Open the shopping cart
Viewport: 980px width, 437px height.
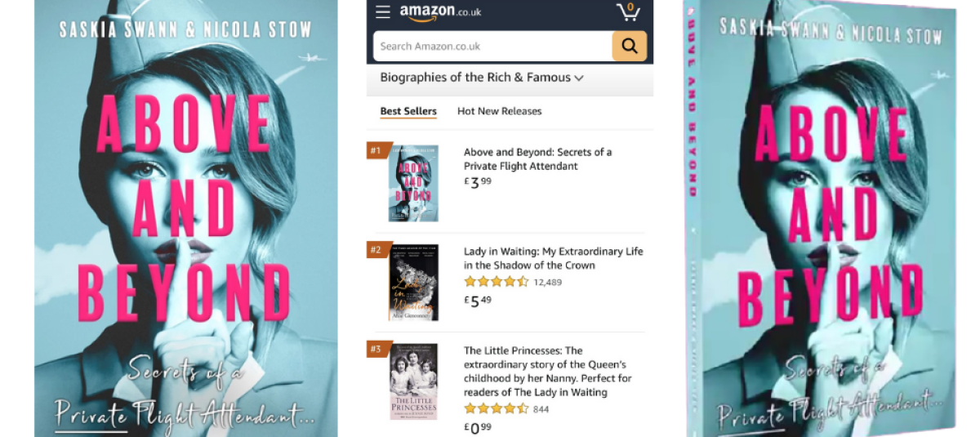point(628,12)
